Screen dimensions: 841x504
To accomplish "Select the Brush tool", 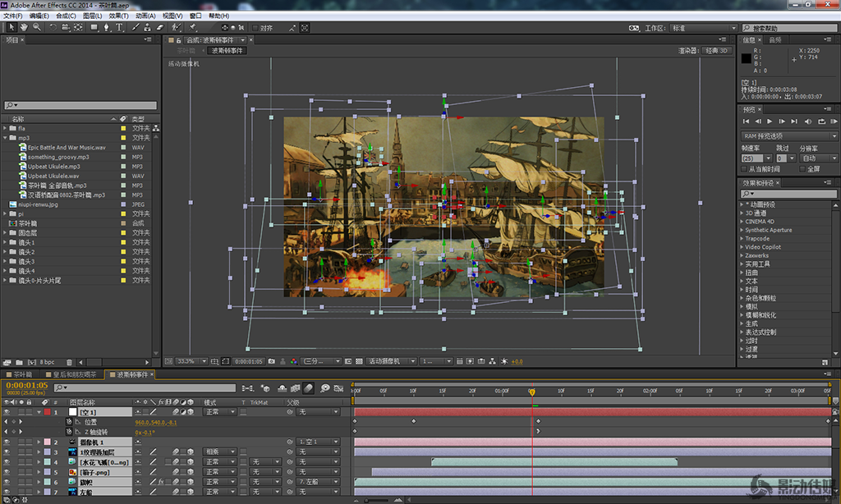I will point(136,27).
